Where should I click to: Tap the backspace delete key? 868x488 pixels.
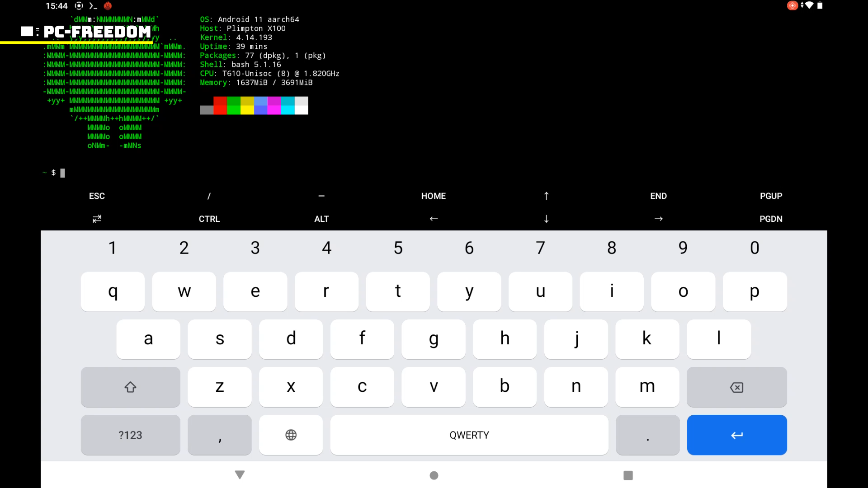click(736, 387)
